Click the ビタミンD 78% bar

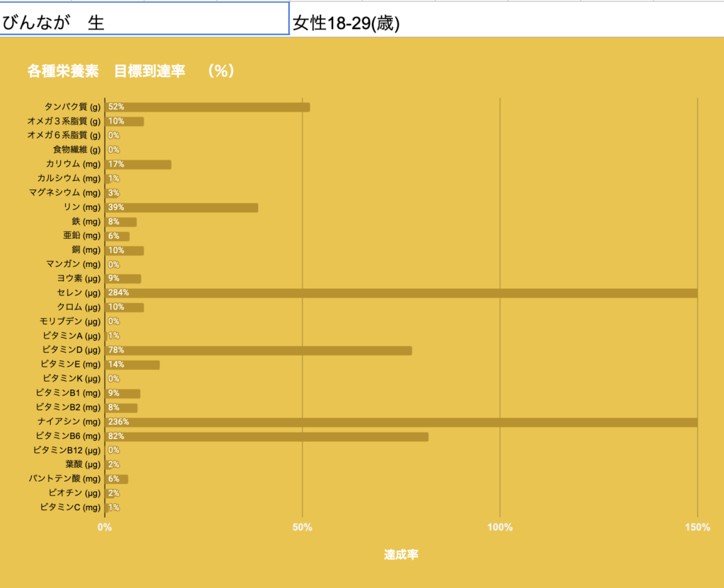click(x=258, y=351)
